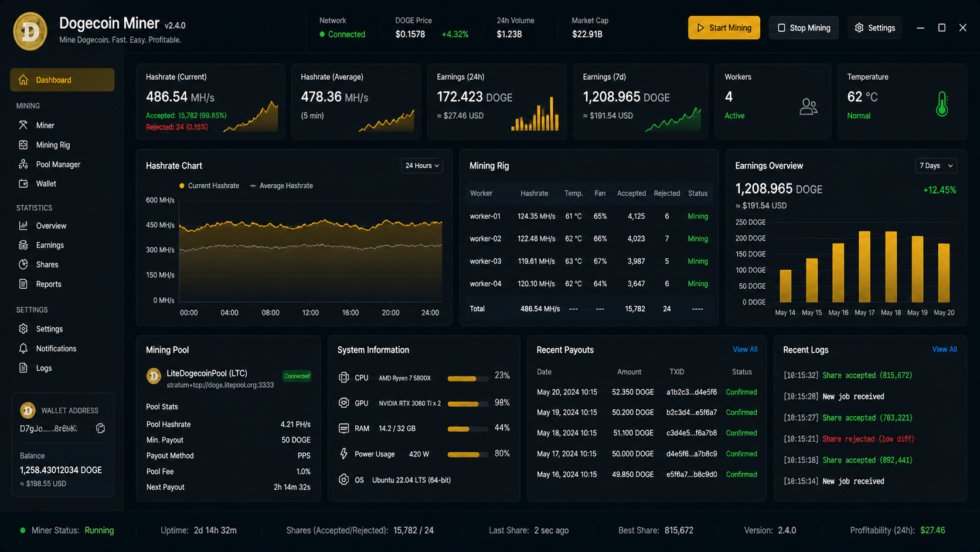The height and width of the screenshot is (552, 980).
Task: Select the worker-03 row
Action: tap(588, 261)
